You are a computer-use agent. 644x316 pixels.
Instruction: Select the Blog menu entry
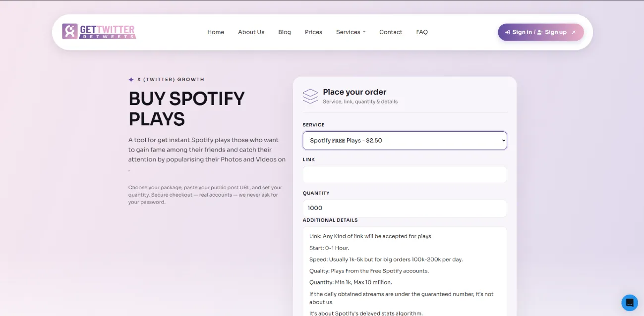tap(284, 32)
